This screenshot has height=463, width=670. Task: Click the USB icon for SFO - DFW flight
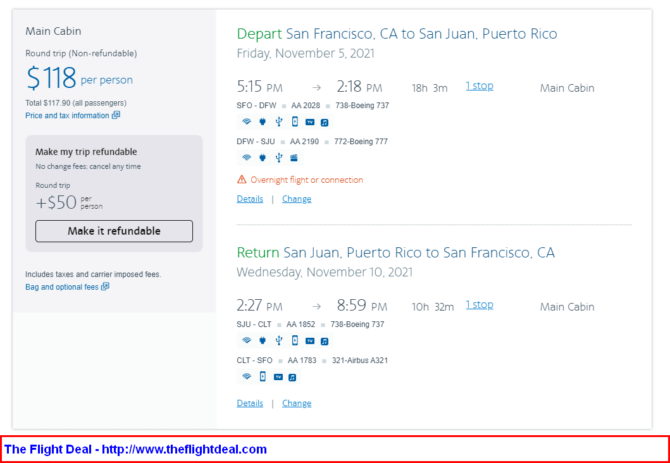279,122
